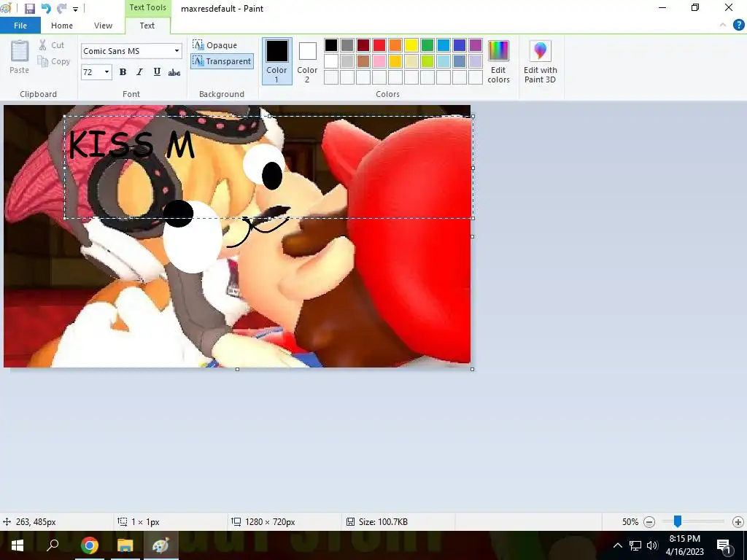Open the File menu
This screenshot has width=747, height=560.
pos(20,26)
